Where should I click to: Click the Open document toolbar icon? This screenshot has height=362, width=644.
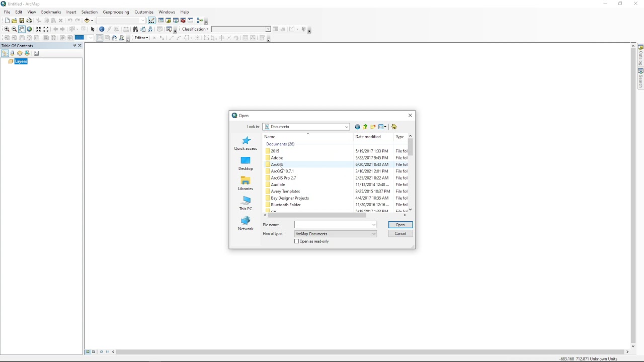coord(14,21)
